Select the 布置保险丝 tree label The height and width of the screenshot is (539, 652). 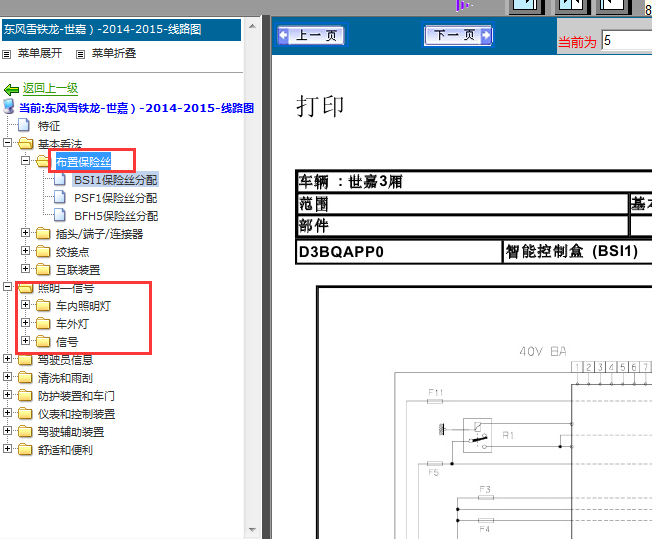click(83, 161)
